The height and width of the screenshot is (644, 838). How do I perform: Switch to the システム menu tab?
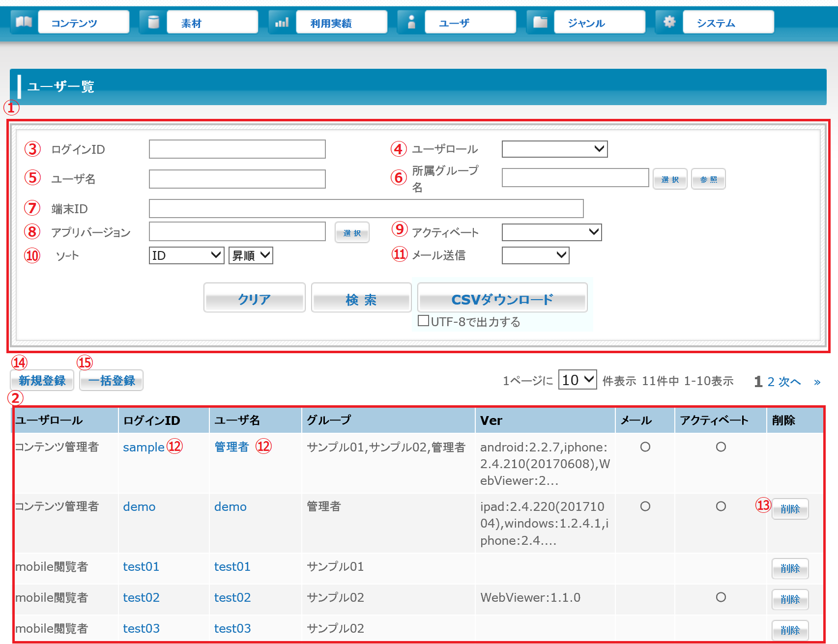click(x=728, y=23)
